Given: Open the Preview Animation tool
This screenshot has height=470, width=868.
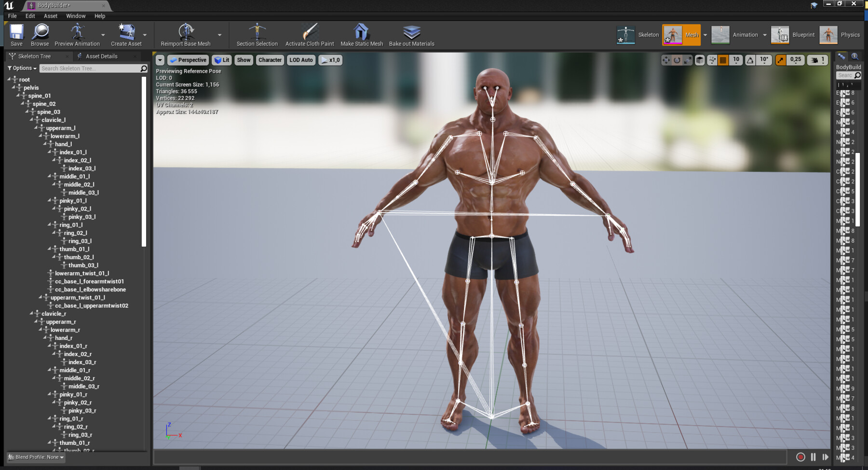Looking at the screenshot, I should point(77,34).
